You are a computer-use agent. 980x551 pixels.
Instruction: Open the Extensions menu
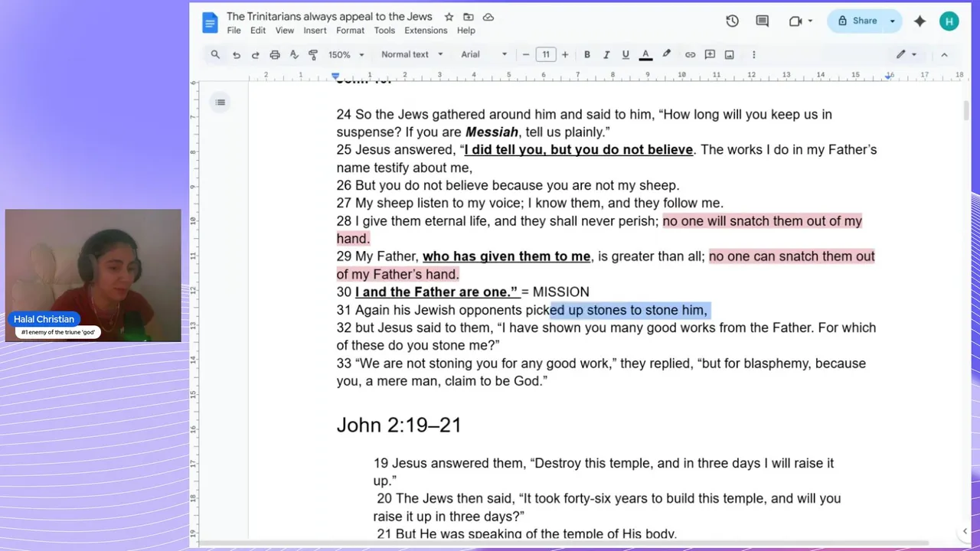426,31
